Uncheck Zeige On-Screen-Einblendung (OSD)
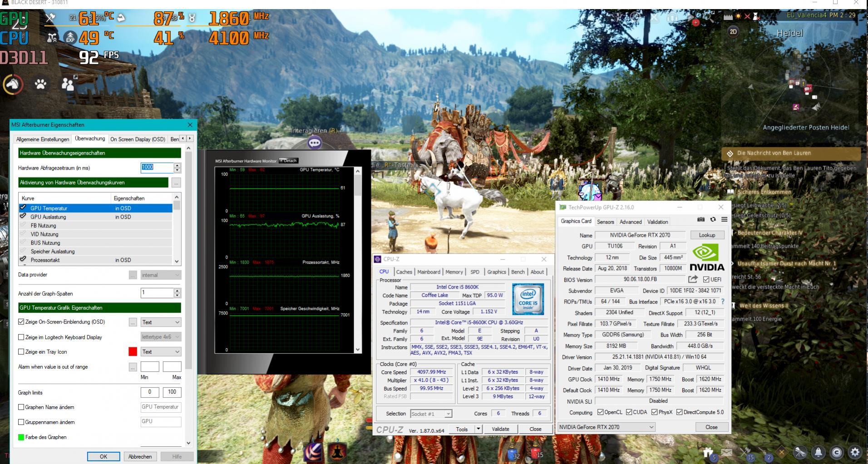This screenshot has height=464, width=868. coord(21,322)
